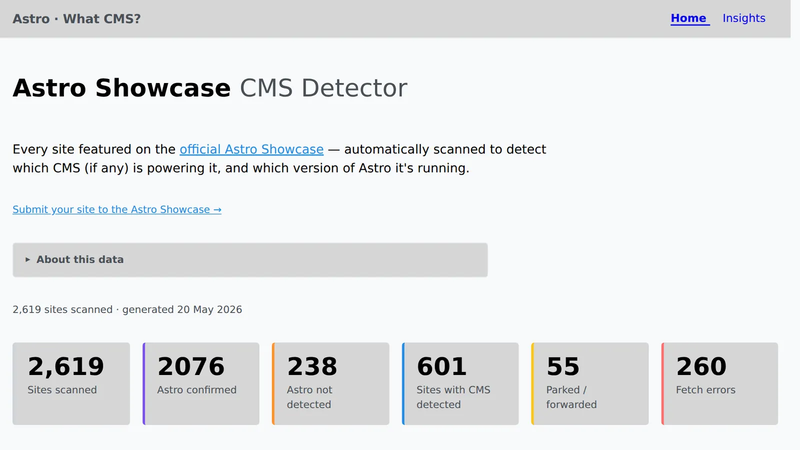This screenshot has width=800, height=450.
Task: Open the Home navigation item
Action: click(x=690, y=18)
